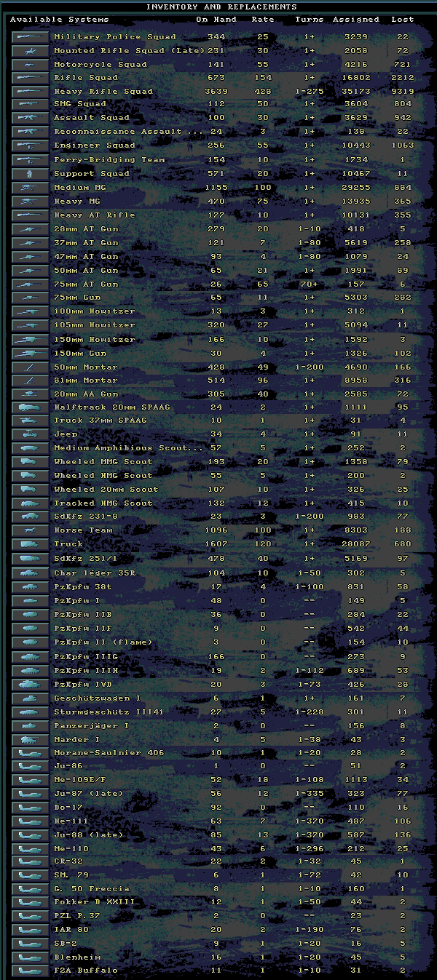This screenshot has width=437, height=980.
Task: Click Truck on-hand value 1607
Action: point(216,544)
